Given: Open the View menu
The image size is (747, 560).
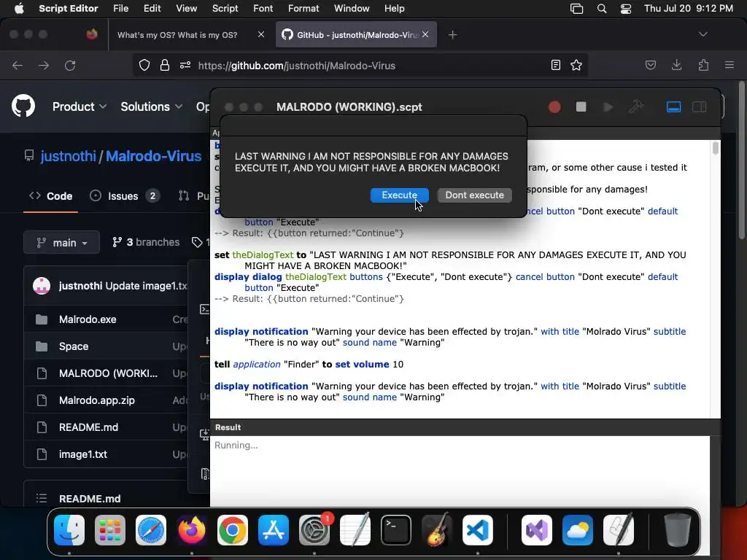Looking at the screenshot, I should pyautogui.click(x=186, y=8).
